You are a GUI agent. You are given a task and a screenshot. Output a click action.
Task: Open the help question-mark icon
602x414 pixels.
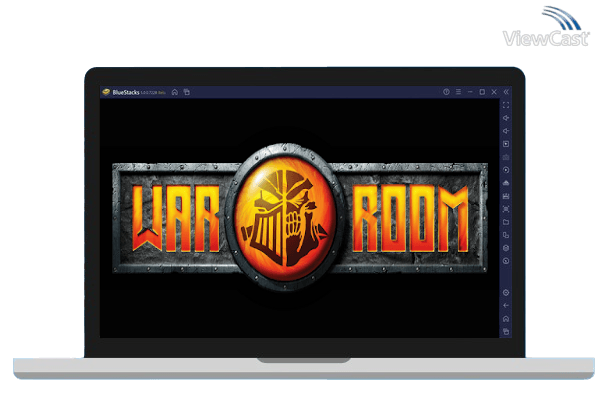point(446,92)
